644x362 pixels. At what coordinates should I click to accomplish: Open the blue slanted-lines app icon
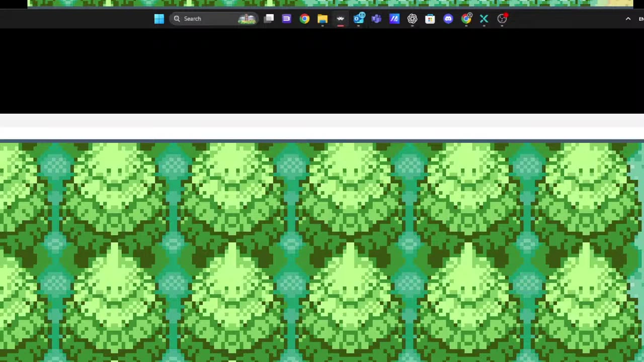[394, 19]
